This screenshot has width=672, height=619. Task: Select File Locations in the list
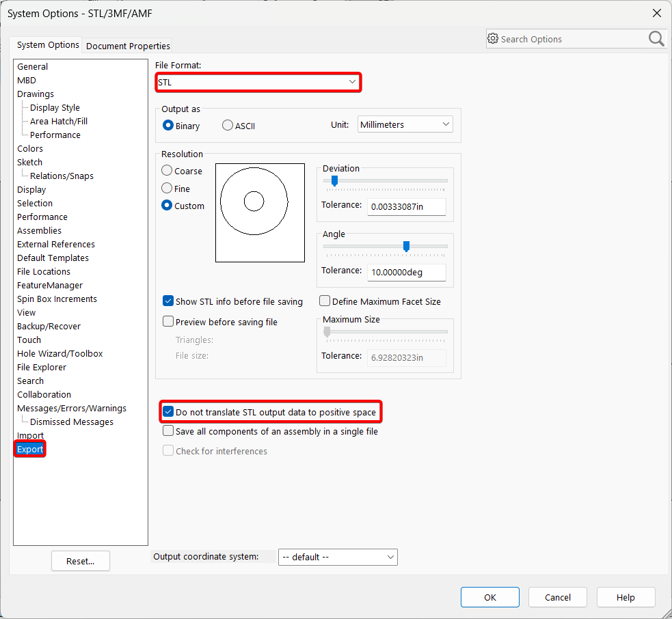[43, 272]
